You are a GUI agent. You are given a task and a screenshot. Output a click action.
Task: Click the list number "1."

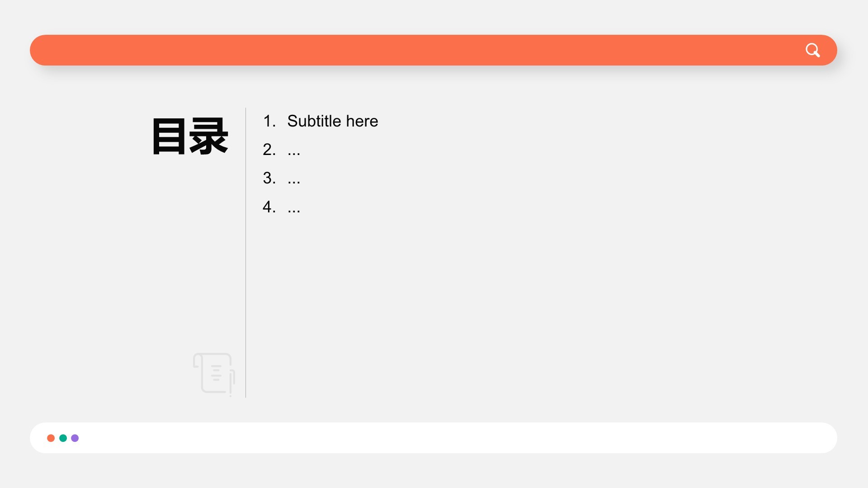269,121
